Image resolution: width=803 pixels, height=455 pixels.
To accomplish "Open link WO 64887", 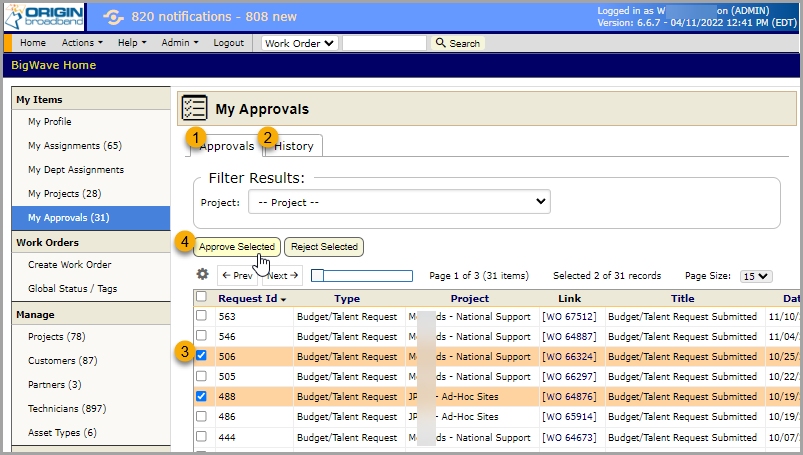I will pos(569,337).
